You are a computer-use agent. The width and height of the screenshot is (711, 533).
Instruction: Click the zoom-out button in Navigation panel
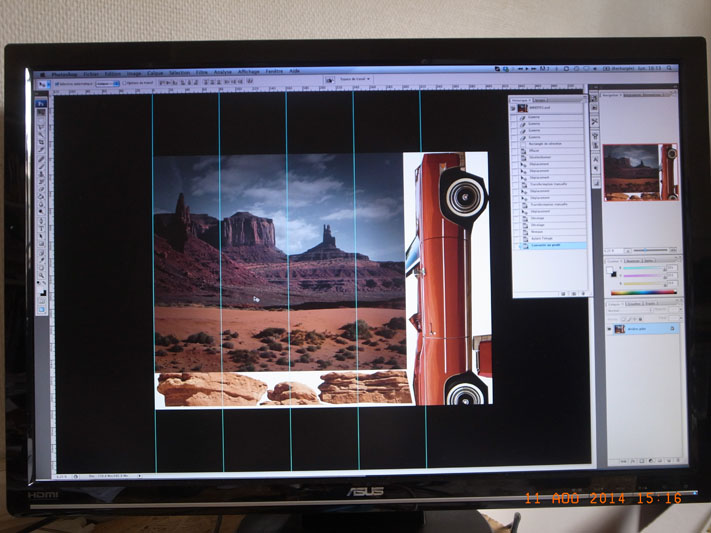(x=628, y=250)
